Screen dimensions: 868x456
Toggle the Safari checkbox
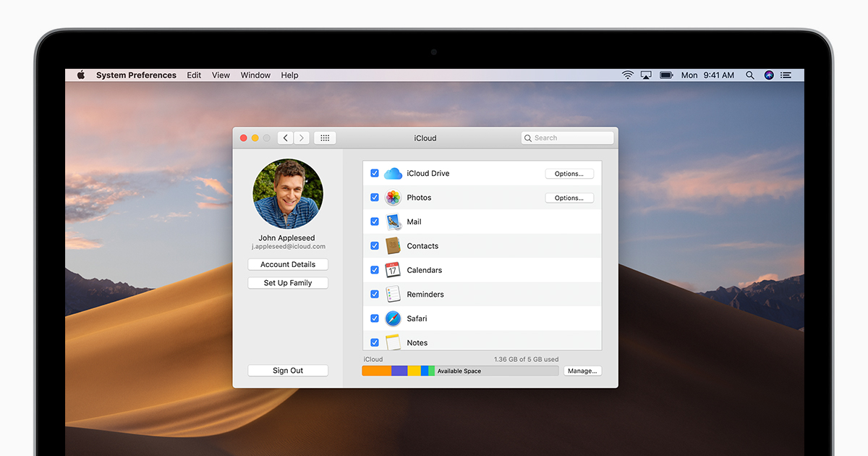coord(375,318)
